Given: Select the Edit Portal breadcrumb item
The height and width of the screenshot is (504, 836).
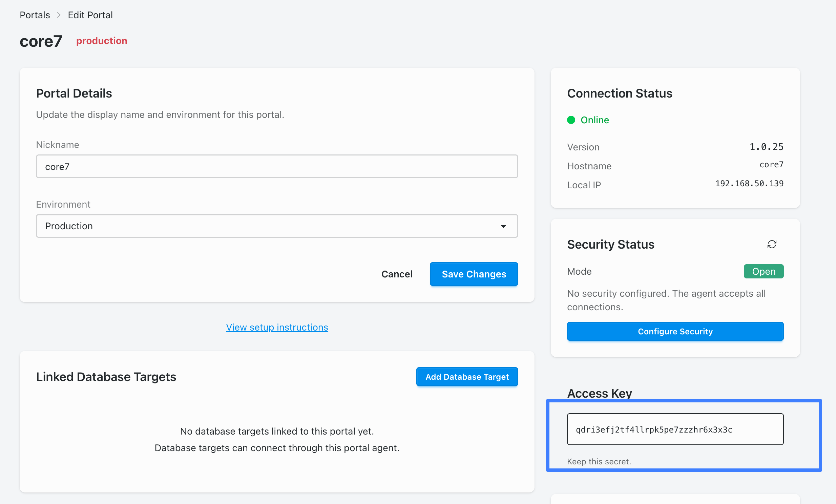Looking at the screenshot, I should 90,15.
